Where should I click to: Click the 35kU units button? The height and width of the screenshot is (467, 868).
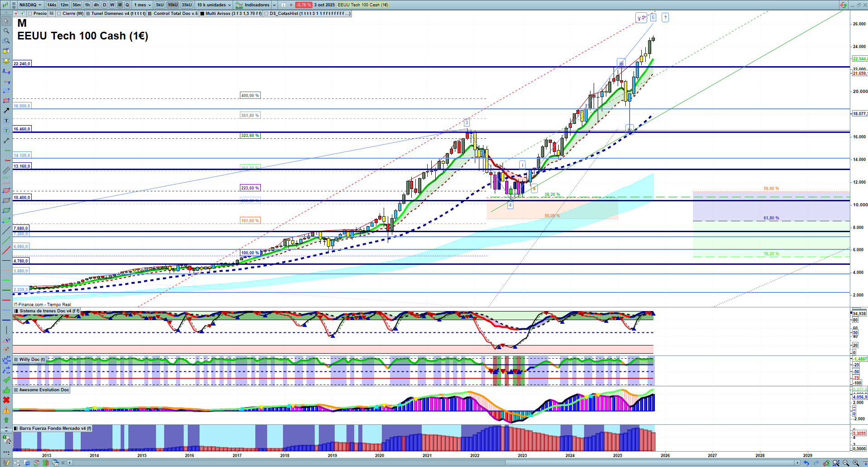[186, 5]
